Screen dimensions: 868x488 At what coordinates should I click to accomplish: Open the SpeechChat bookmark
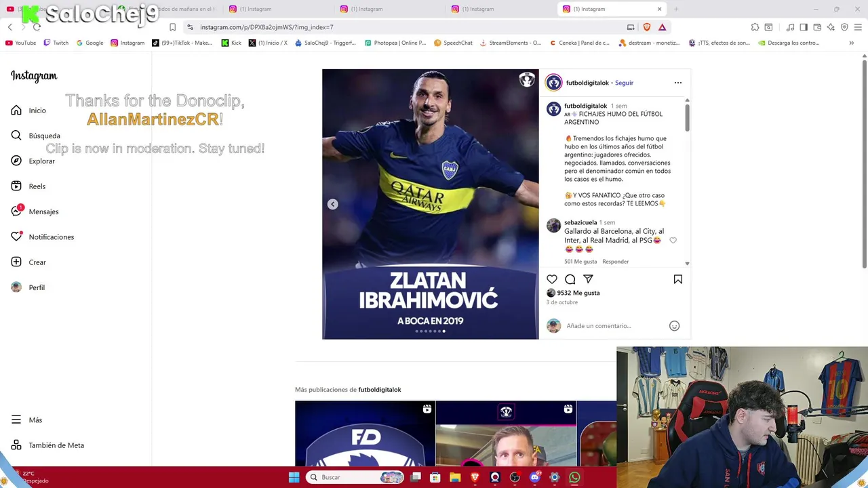[453, 43]
